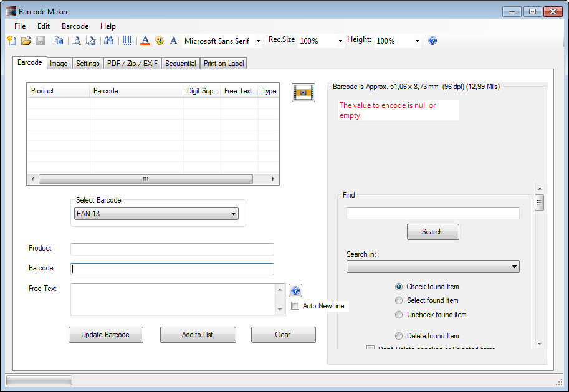
Task: Click the Add to List button
Action: click(x=198, y=335)
